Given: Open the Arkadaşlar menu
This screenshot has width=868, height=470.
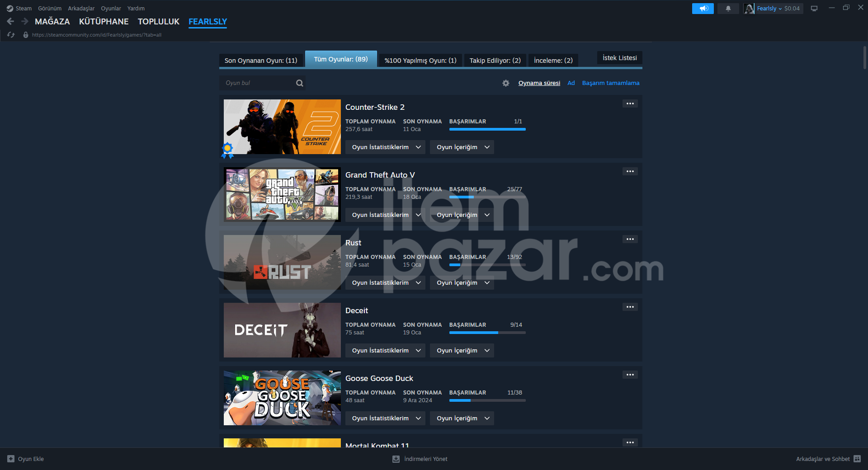Looking at the screenshot, I should [81, 9].
